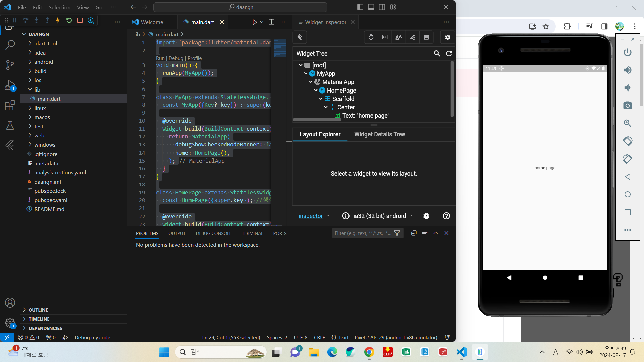
Task: Click Pixel 2 API 29 device selector
Action: pyautogui.click(x=396, y=338)
